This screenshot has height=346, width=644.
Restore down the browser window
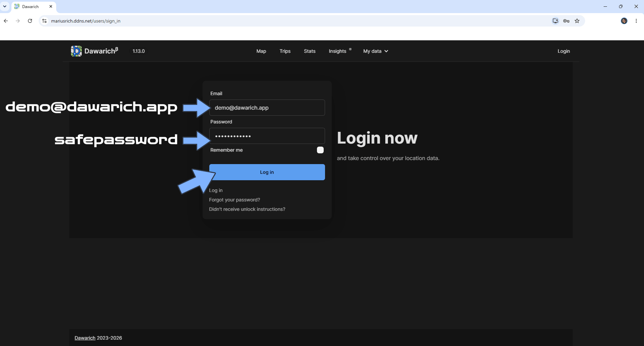[621, 6]
